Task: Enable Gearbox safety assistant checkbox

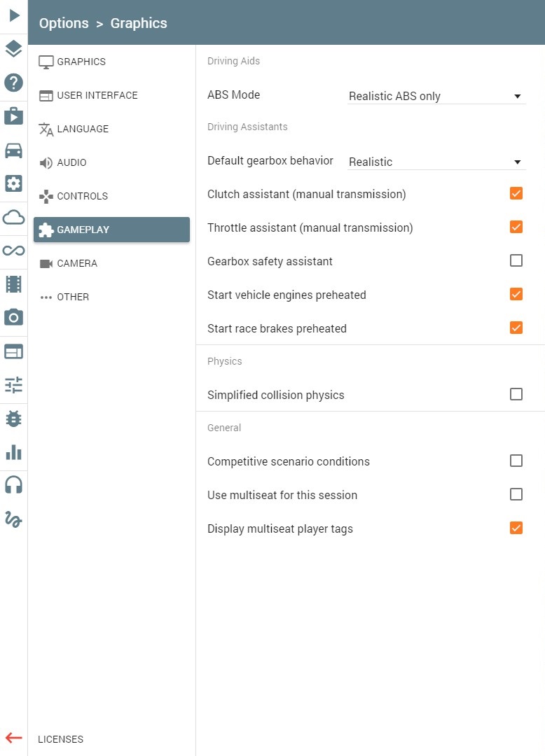Action: click(516, 260)
